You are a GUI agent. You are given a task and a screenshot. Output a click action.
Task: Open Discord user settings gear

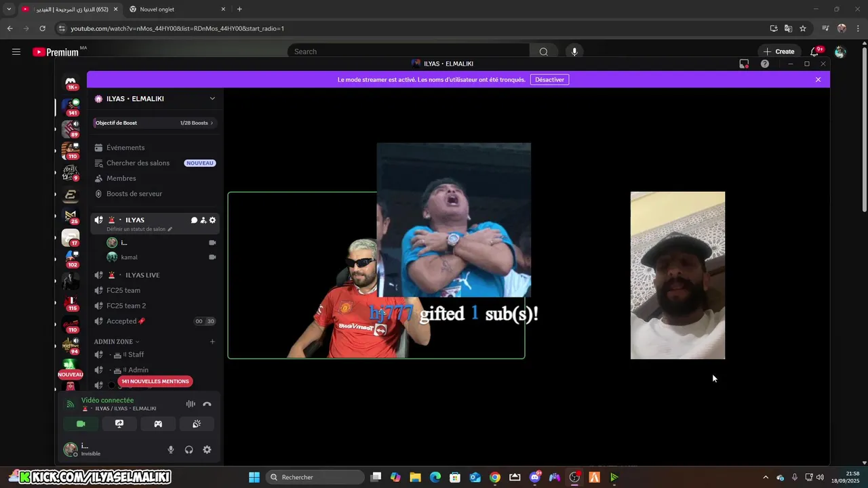(207, 449)
